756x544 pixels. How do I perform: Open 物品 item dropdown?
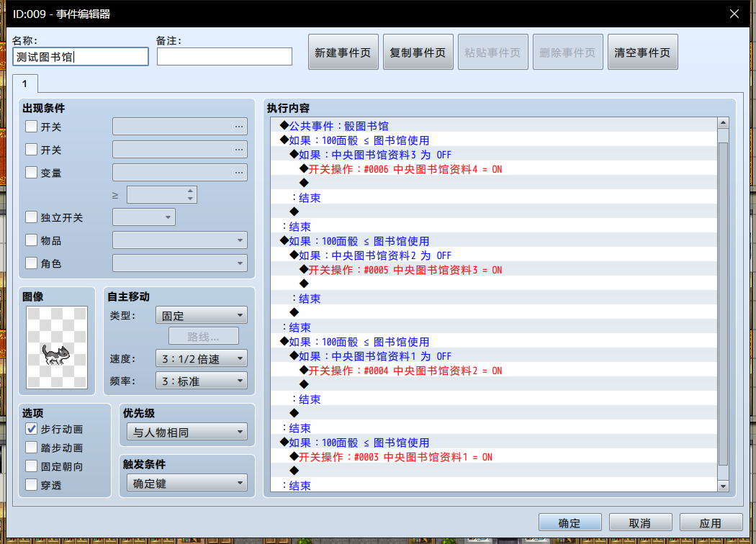click(180, 240)
